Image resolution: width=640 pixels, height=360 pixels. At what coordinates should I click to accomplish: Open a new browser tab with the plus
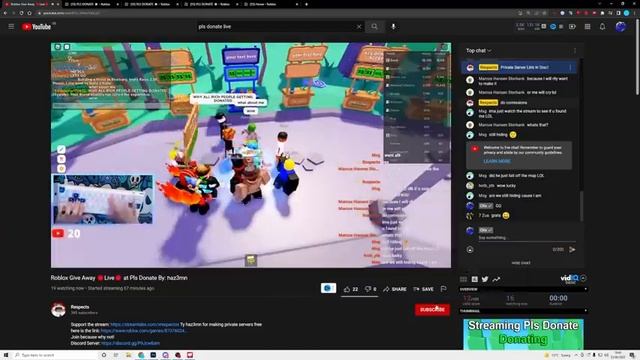click(307, 4)
